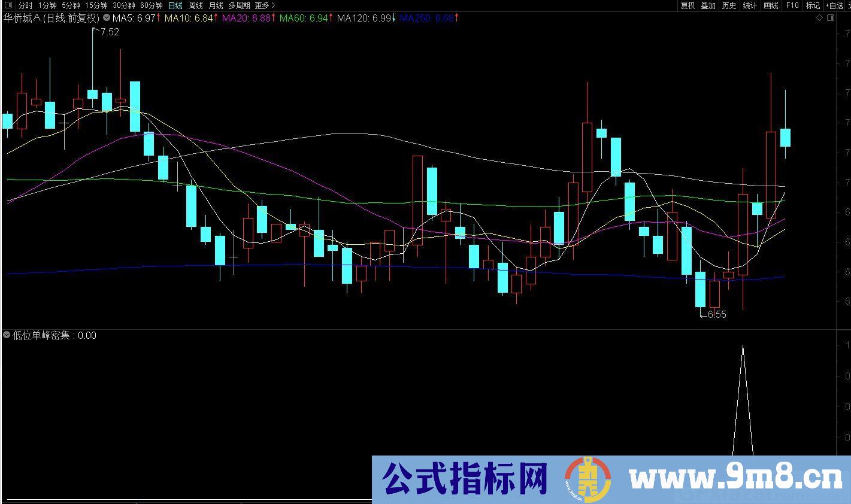Select the 日线 daily chart tab

click(x=175, y=5)
